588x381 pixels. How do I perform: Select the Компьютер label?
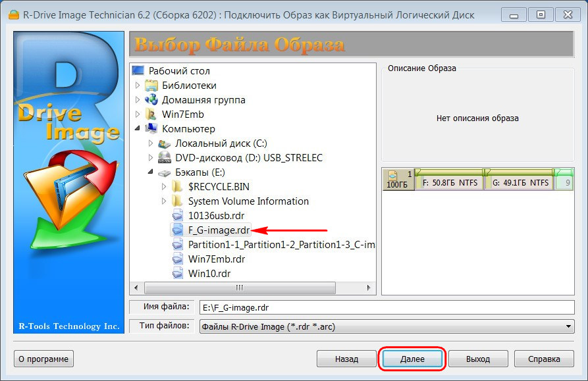[188, 129]
